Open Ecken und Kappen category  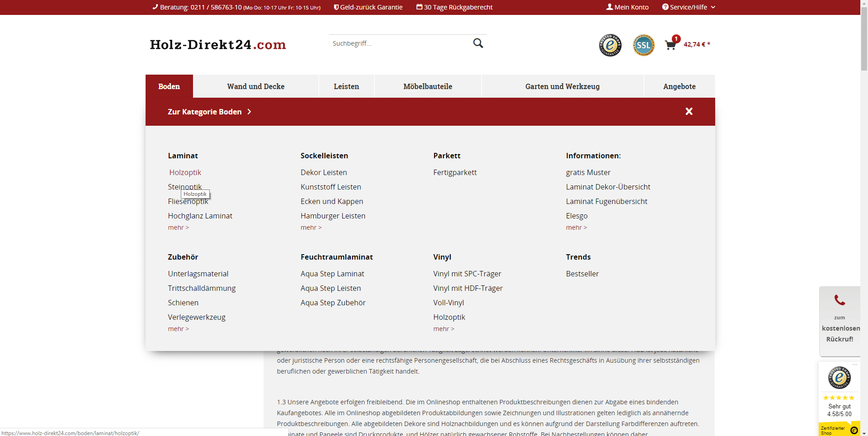tap(332, 201)
